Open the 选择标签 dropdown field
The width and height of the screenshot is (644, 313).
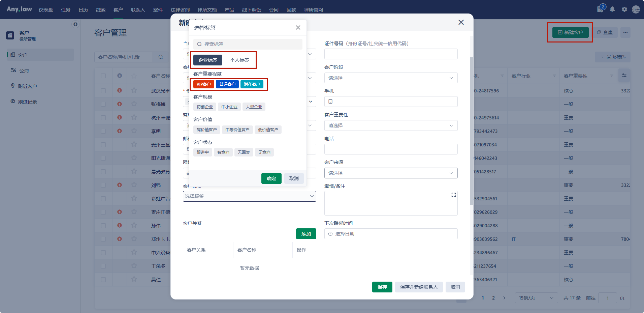tap(249, 196)
